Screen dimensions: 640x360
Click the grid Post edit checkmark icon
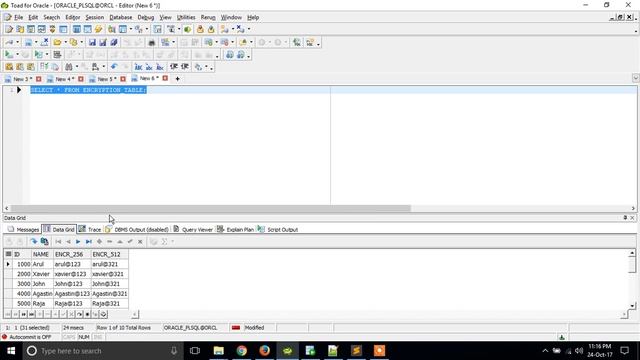(130, 242)
